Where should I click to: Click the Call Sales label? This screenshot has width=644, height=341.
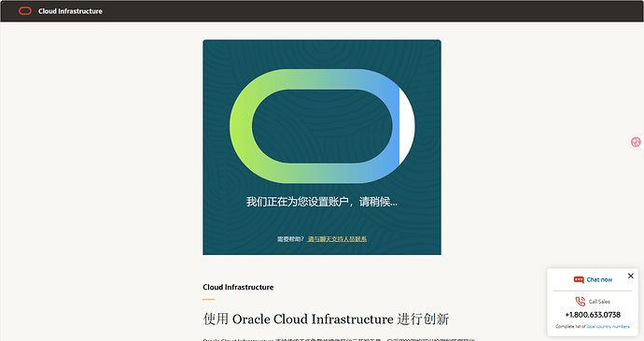click(599, 302)
